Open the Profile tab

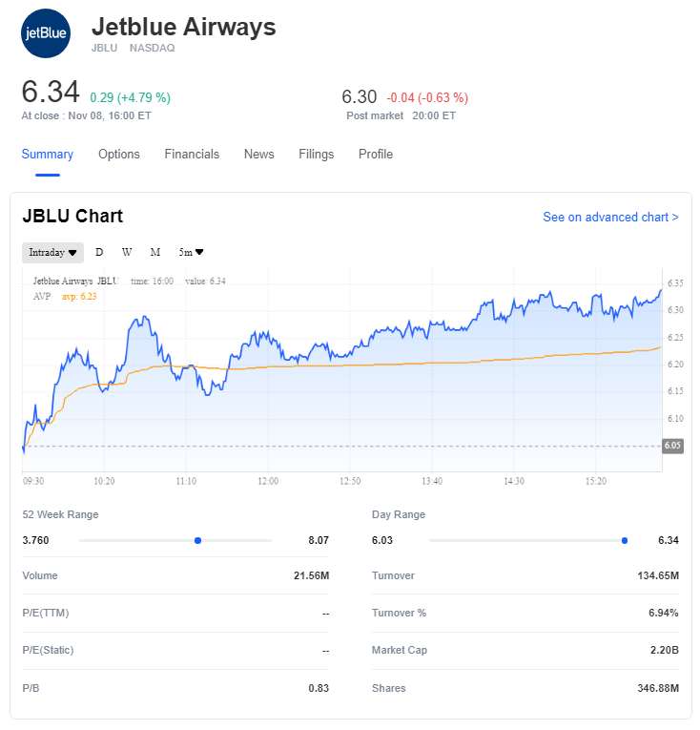(376, 155)
